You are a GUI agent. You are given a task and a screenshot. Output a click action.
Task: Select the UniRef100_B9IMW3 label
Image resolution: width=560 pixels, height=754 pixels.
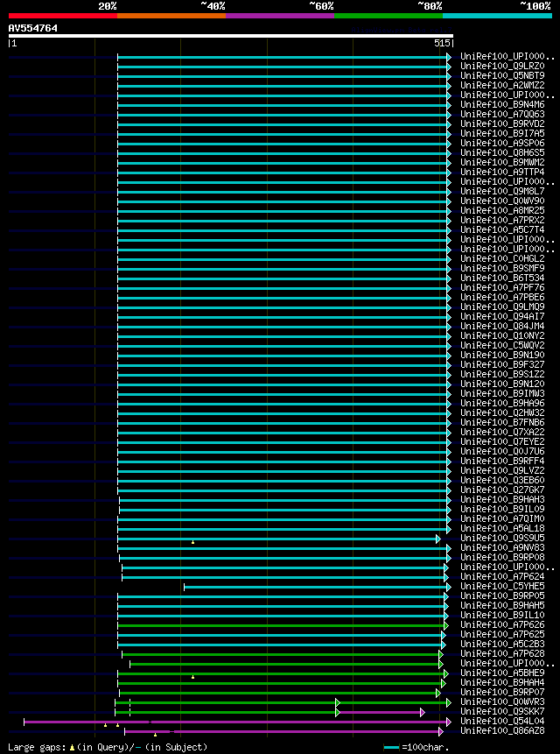pyautogui.click(x=502, y=394)
